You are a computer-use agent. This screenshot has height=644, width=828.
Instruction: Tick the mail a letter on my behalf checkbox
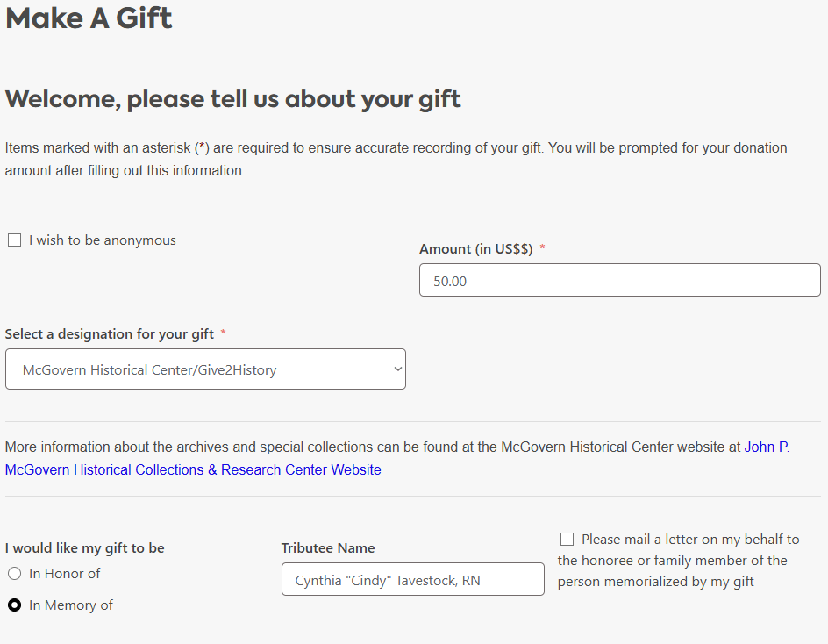pos(567,540)
